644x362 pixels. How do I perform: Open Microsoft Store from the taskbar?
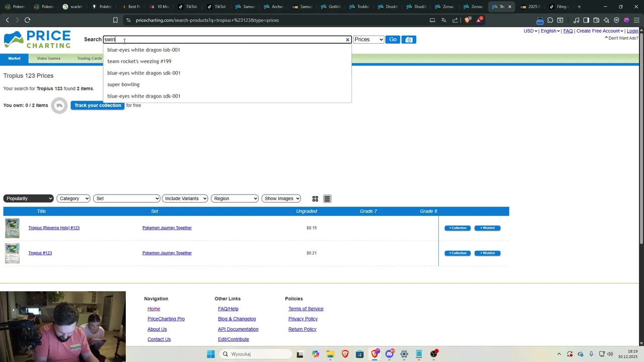pos(360,354)
